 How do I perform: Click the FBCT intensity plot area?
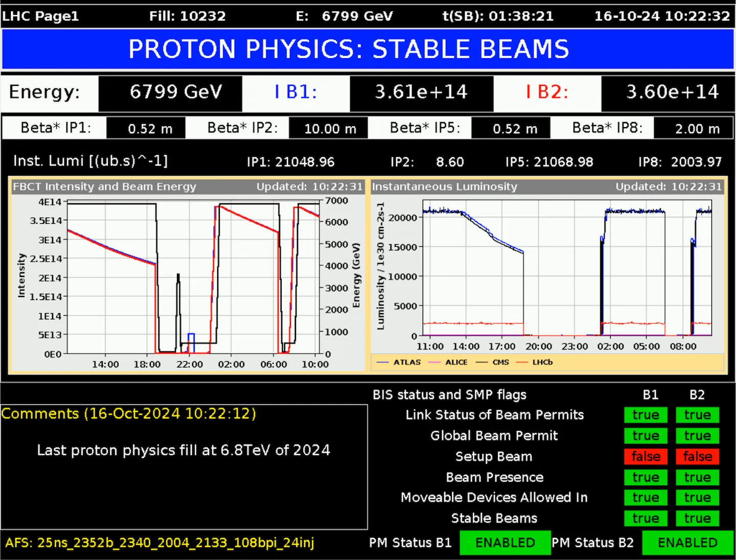point(193,277)
